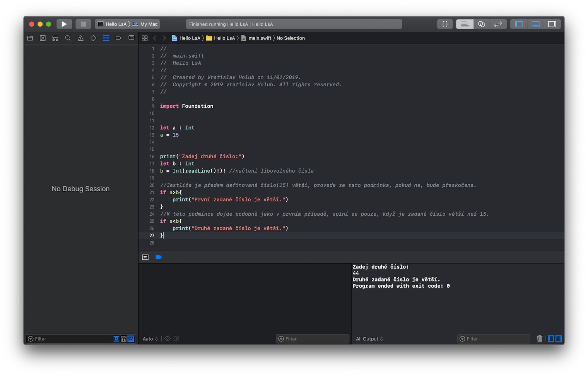
Task: Click Hello LsA project in the jump bar
Action: point(186,38)
